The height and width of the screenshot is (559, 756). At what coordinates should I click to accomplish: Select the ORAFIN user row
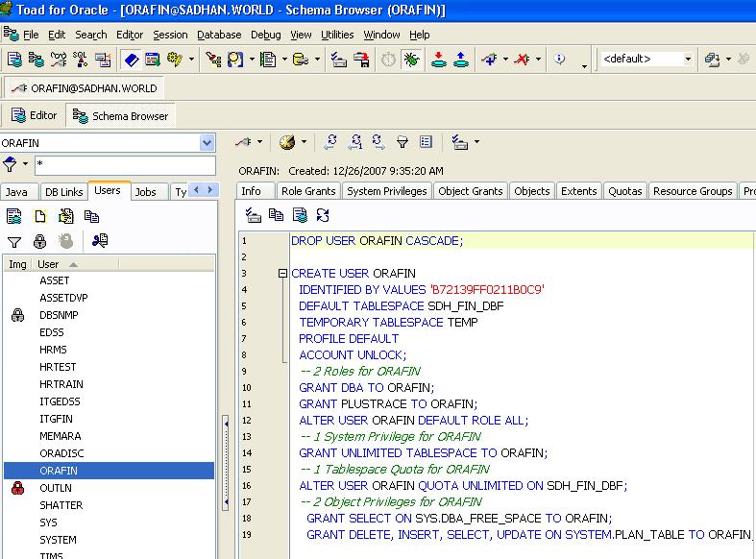tap(109, 471)
